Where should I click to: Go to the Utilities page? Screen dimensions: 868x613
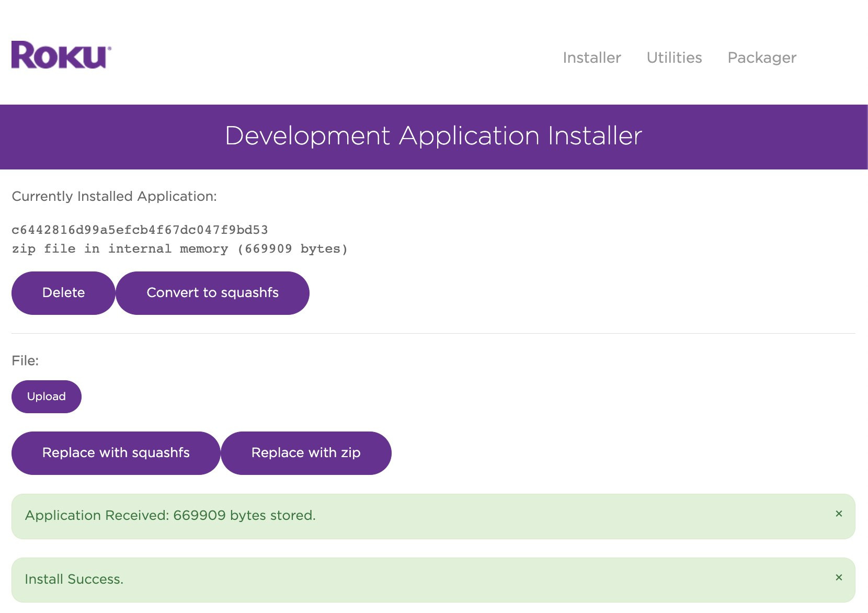pos(674,58)
